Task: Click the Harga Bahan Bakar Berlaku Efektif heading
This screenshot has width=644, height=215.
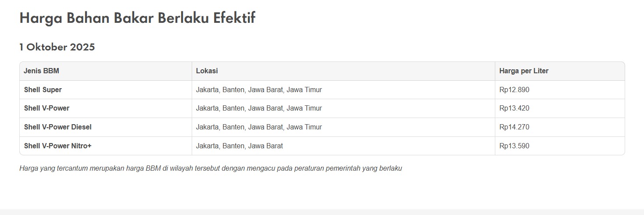Action: click(137, 18)
